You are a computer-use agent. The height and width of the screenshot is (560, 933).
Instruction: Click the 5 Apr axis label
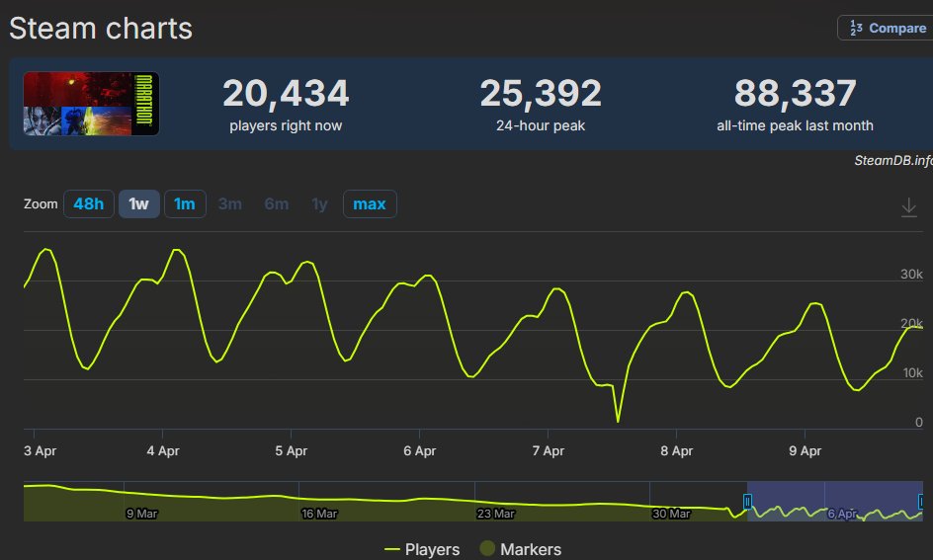[291, 450]
